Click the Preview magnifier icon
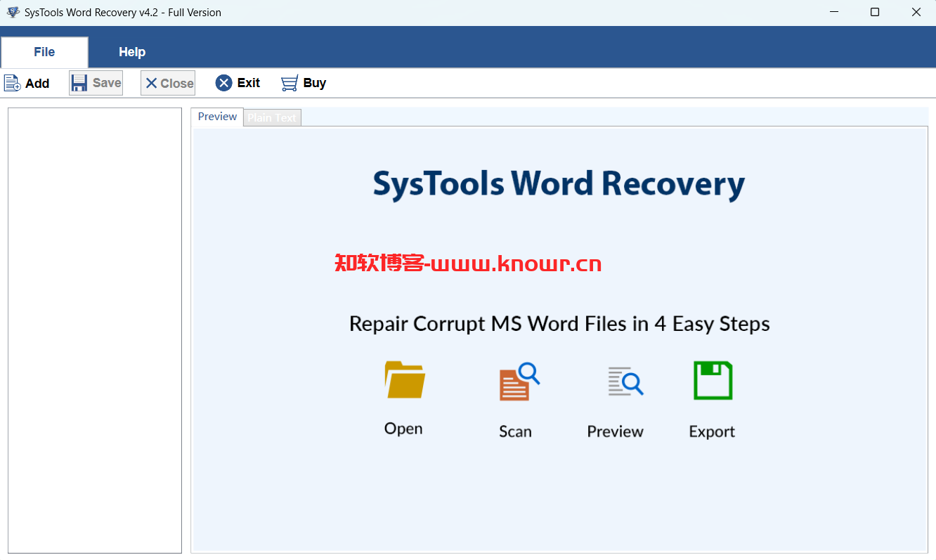The height and width of the screenshot is (560, 936). click(625, 381)
